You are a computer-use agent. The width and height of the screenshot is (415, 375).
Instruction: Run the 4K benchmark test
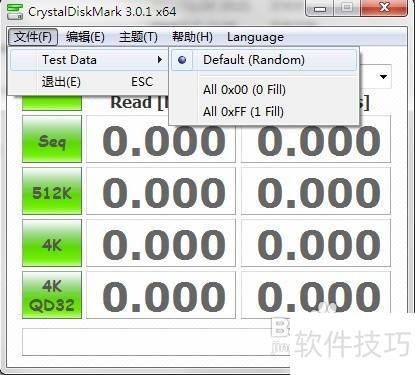(x=52, y=243)
